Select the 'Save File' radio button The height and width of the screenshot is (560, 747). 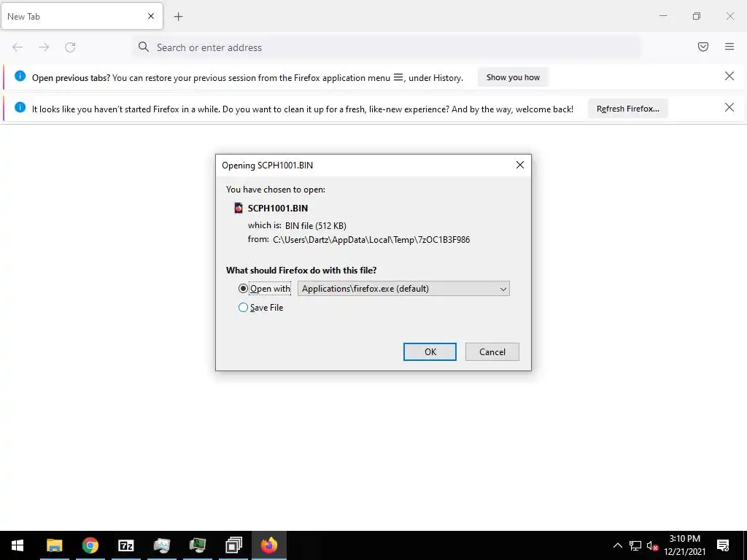tap(243, 308)
